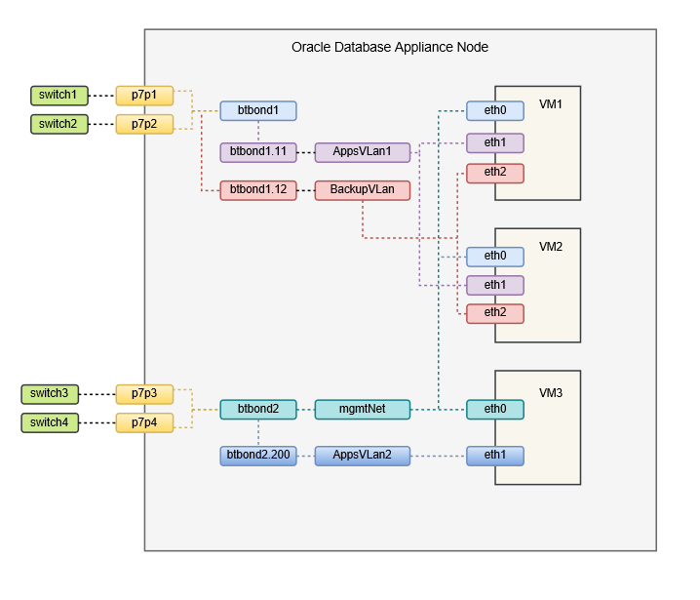Select the AppsVLan2 network box

(362, 456)
